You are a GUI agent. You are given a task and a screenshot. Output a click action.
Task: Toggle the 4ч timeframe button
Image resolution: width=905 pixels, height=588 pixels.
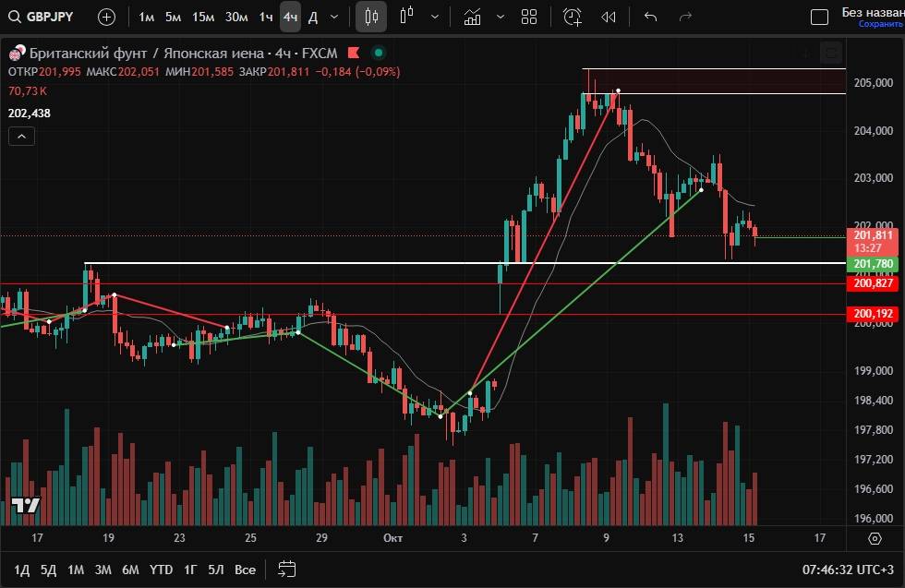[291, 17]
